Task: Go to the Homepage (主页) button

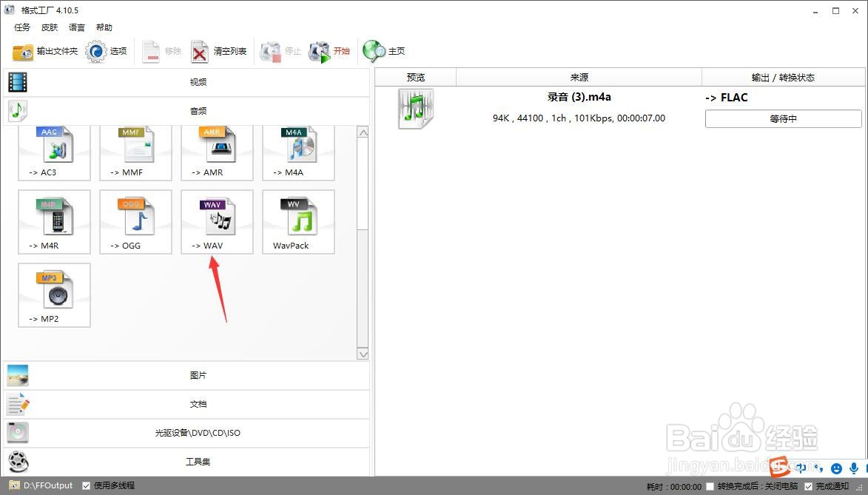Action: tap(384, 52)
